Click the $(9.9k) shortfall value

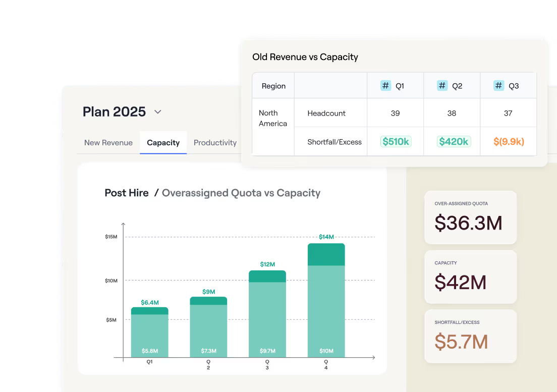[509, 142]
